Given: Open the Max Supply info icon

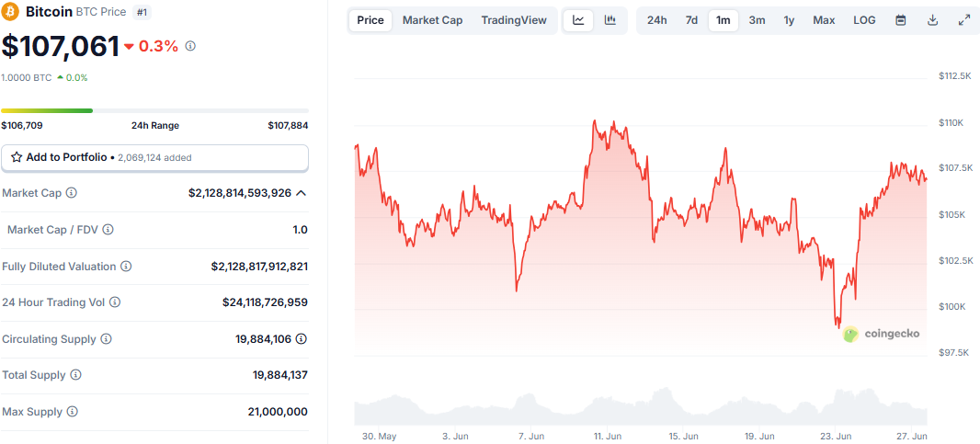Looking at the screenshot, I should pos(73,412).
